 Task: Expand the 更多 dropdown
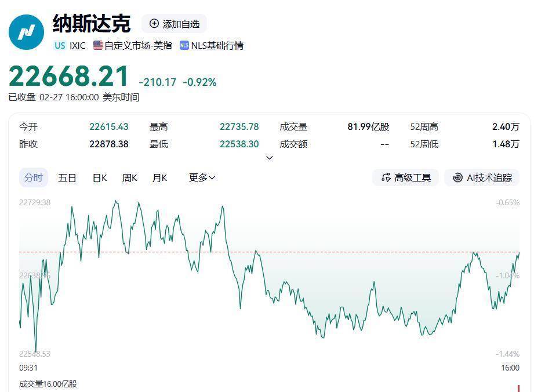tap(202, 177)
